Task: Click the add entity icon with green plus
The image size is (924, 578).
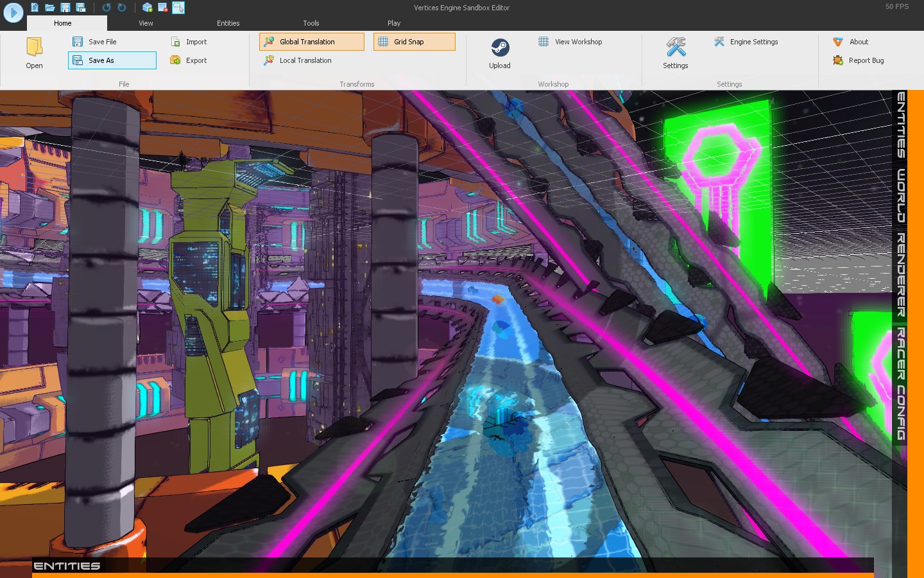Action: click(x=148, y=8)
